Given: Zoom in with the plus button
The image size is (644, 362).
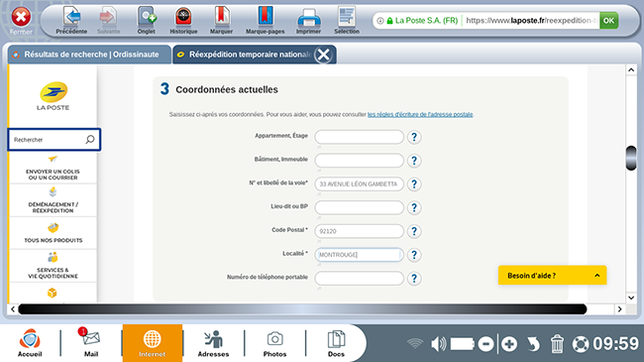Looking at the screenshot, I should tap(509, 344).
